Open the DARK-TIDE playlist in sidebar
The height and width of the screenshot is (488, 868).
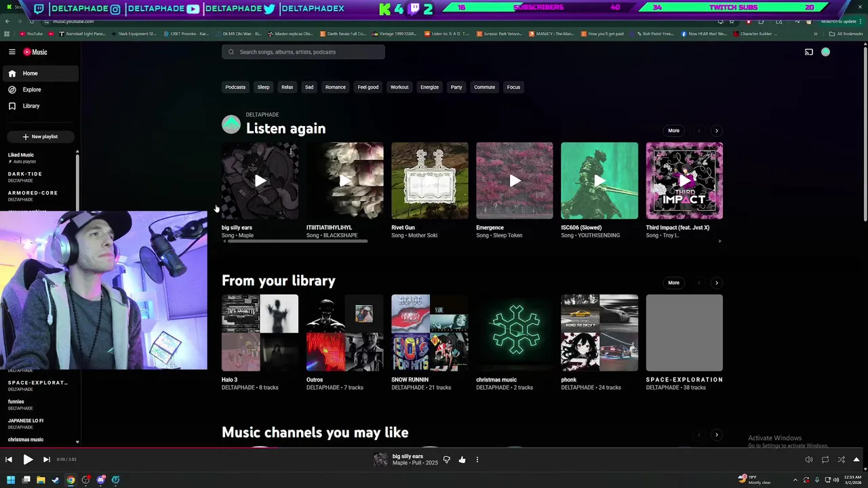tap(39, 177)
